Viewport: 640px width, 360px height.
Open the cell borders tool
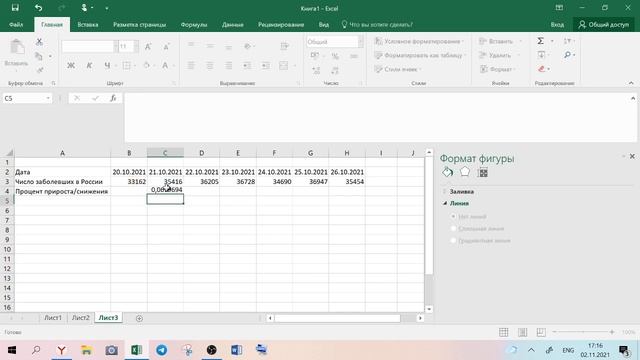(127, 65)
